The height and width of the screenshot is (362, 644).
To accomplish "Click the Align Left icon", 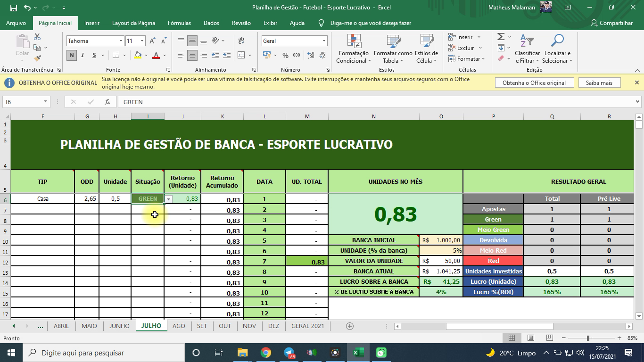I will [x=181, y=55].
